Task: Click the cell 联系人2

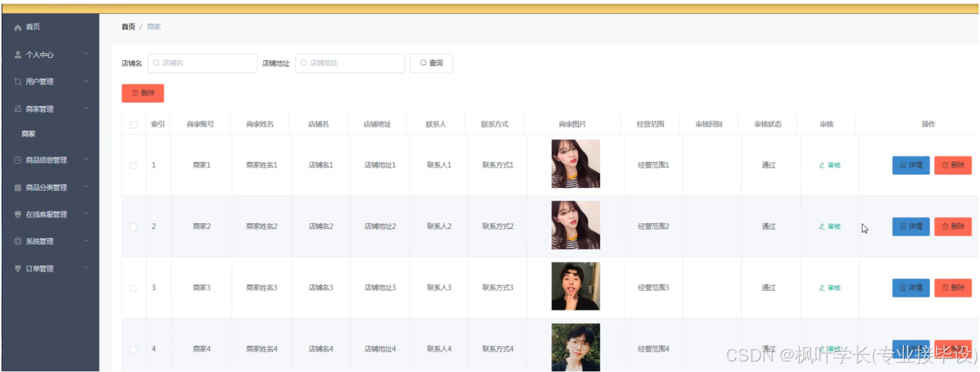Action: (439, 226)
